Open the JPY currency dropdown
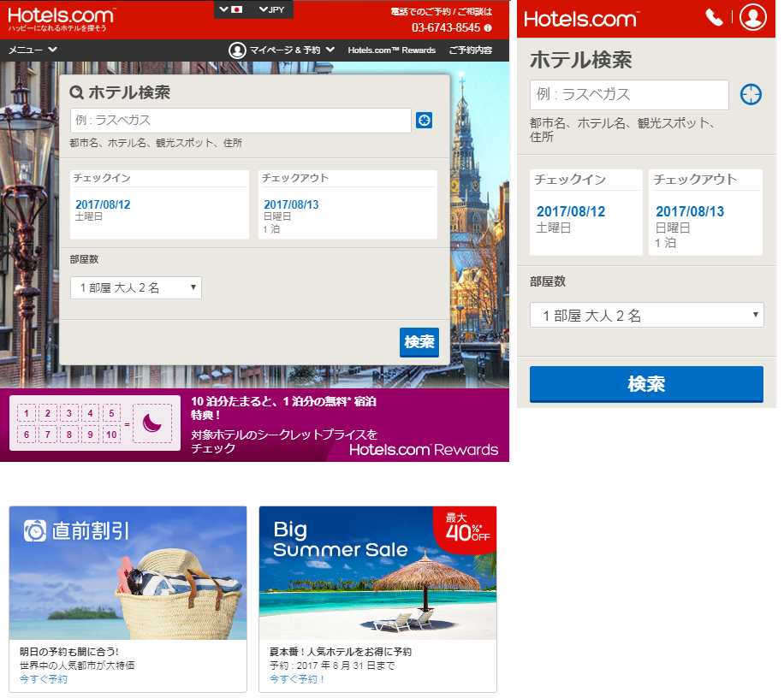Screen dimensions: 784x698 [x=272, y=9]
